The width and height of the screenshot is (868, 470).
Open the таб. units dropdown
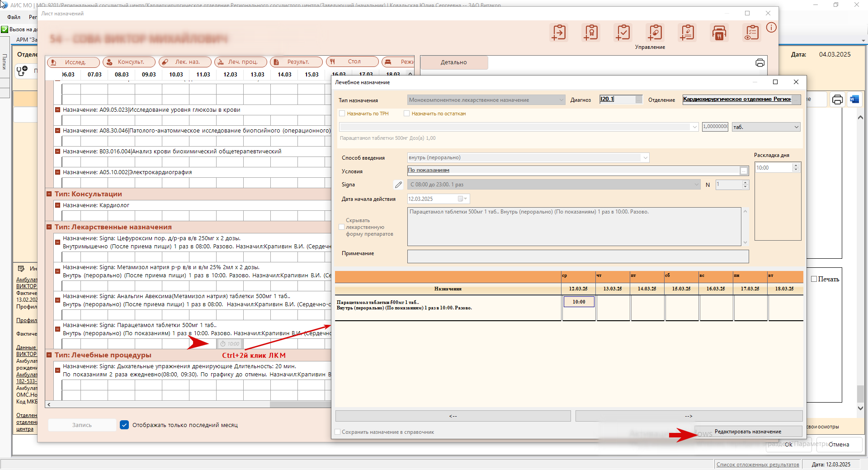[766, 127]
